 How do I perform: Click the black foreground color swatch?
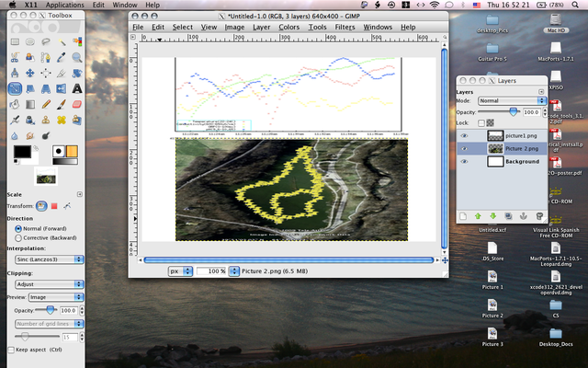click(22, 152)
